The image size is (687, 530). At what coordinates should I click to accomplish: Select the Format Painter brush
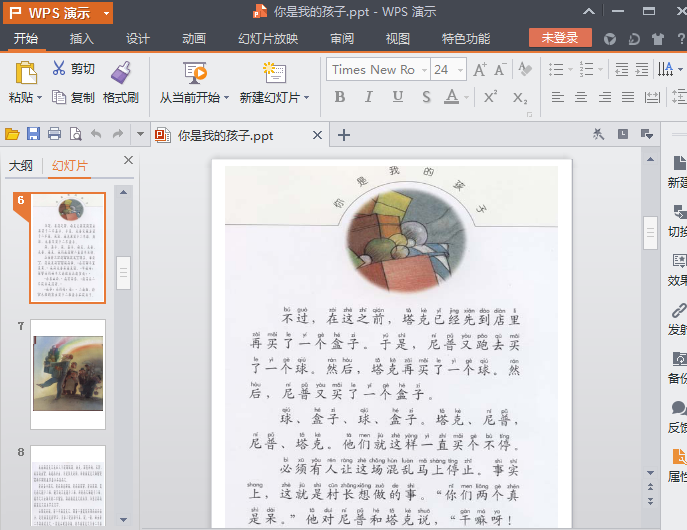pyautogui.click(x=120, y=73)
